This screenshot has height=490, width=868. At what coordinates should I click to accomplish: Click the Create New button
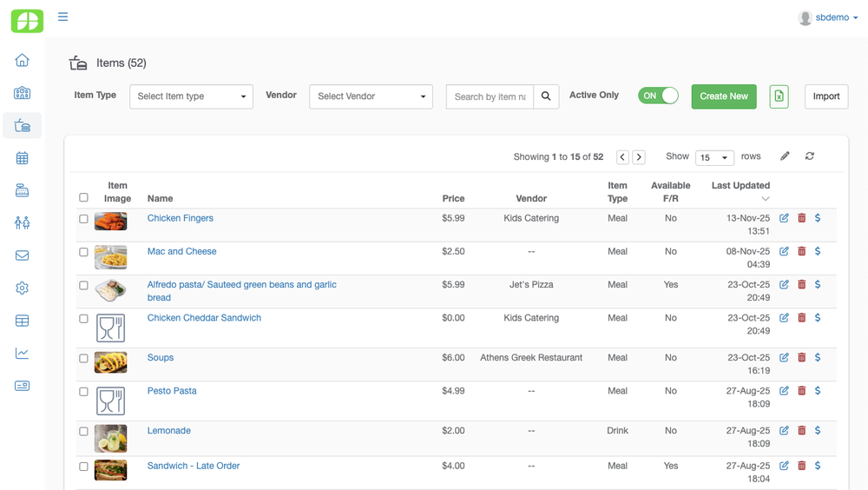724,96
